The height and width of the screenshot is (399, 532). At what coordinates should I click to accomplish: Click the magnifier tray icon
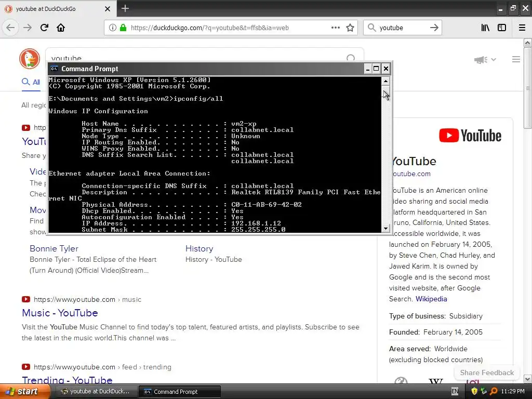coord(494,392)
